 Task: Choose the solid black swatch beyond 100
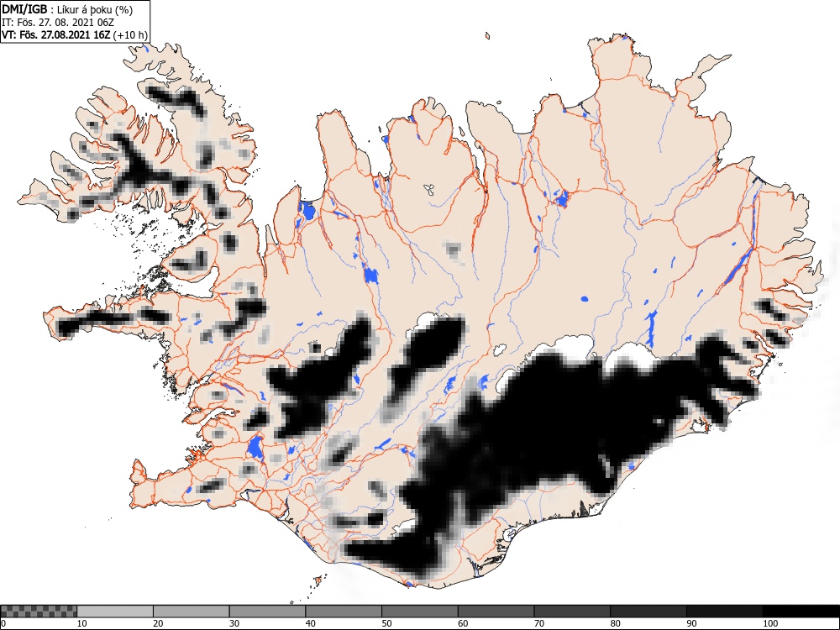click(x=801, y=612)
